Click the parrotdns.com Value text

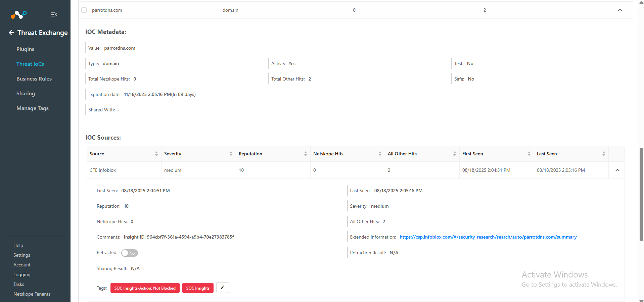pyautogui.click(x=120, y=48)
